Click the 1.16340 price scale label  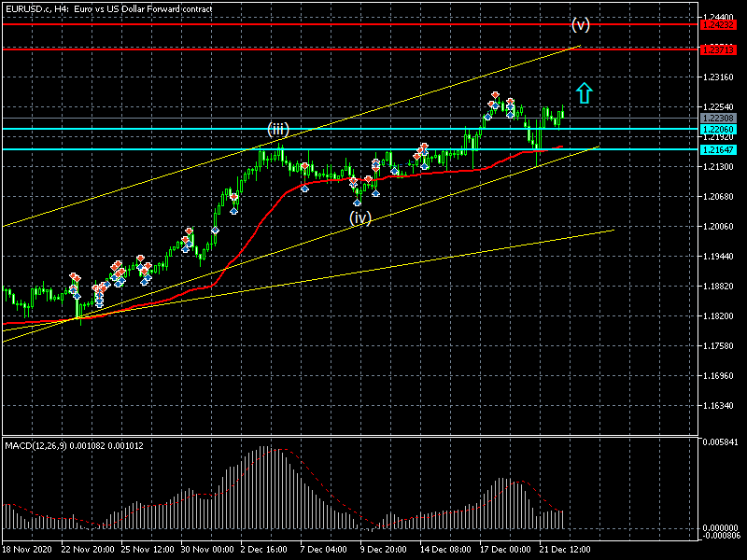[x=720, y=406]
